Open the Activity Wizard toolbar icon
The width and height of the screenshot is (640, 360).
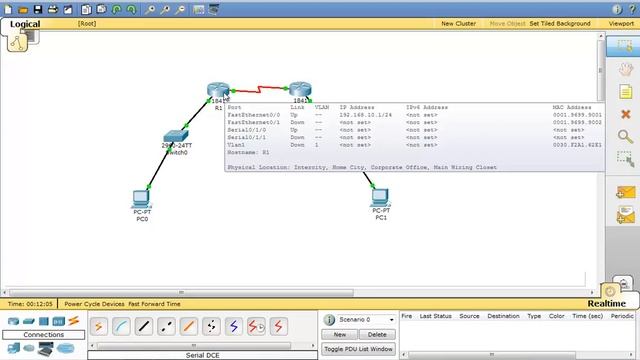tap(68, 9)
